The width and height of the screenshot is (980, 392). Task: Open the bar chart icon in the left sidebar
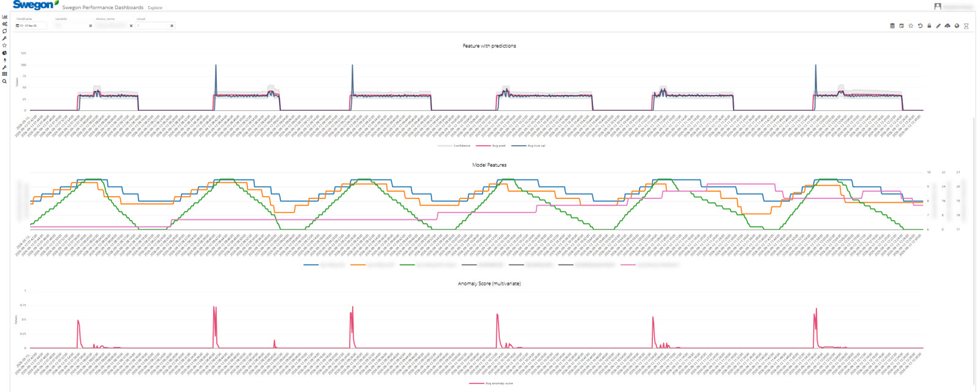[x=4, y=17]
